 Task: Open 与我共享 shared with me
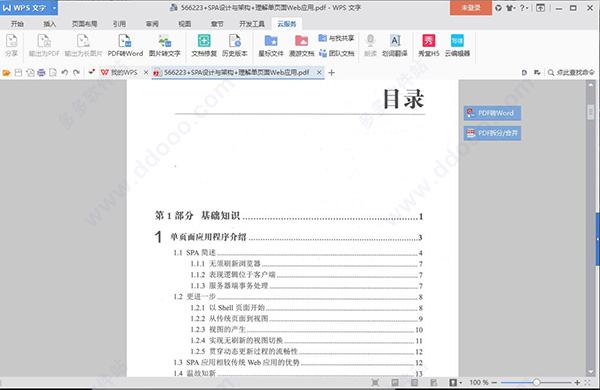[336, 38]
